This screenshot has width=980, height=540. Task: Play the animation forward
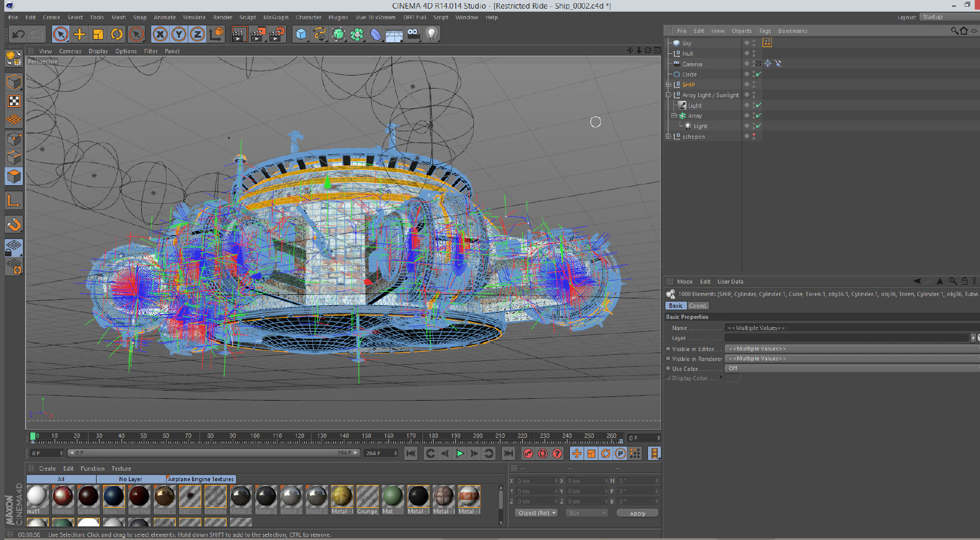pyautogui.click(x=460, y=454)
